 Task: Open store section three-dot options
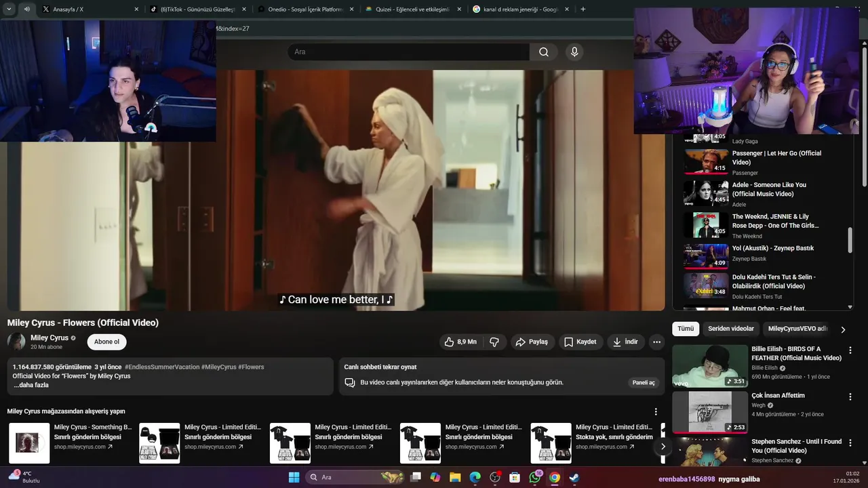(656, 411)
